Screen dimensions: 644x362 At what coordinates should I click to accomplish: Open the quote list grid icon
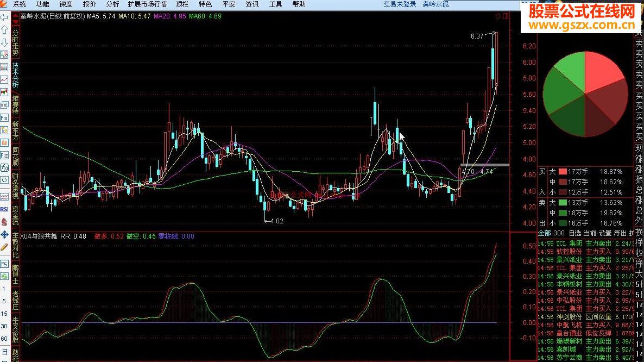point(4,67)
